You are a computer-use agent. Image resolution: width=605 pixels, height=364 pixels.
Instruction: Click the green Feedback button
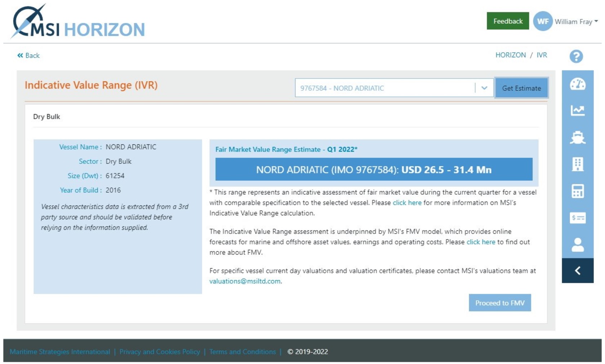coord(507,21)
